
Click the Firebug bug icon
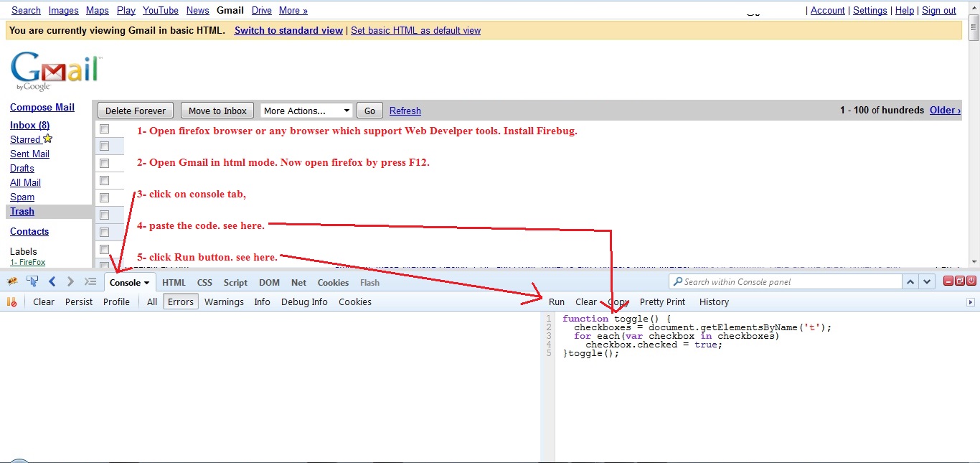click(x=12, y=282)
